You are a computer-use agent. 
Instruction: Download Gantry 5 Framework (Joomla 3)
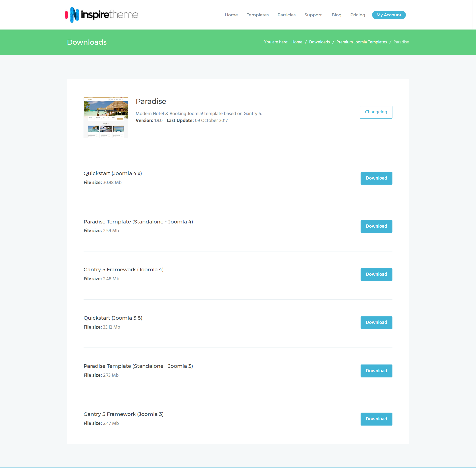pyautogui.click(x=376, y=419)
